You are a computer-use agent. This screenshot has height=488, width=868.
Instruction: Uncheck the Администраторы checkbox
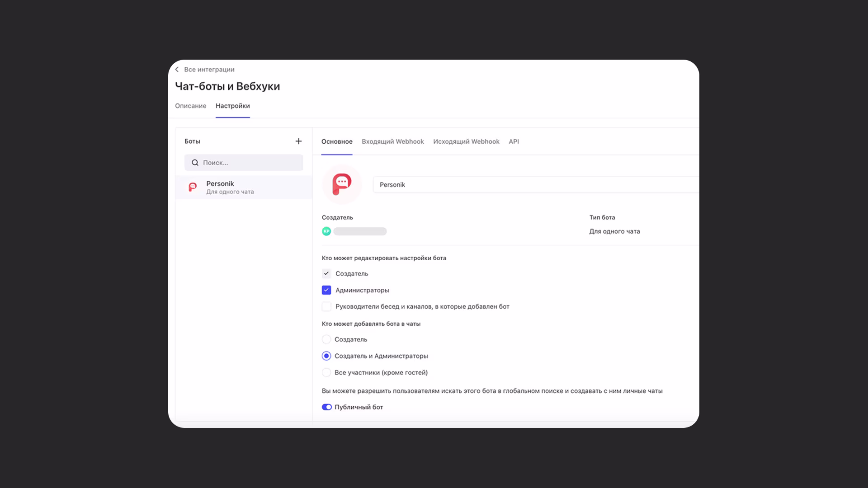326,290
